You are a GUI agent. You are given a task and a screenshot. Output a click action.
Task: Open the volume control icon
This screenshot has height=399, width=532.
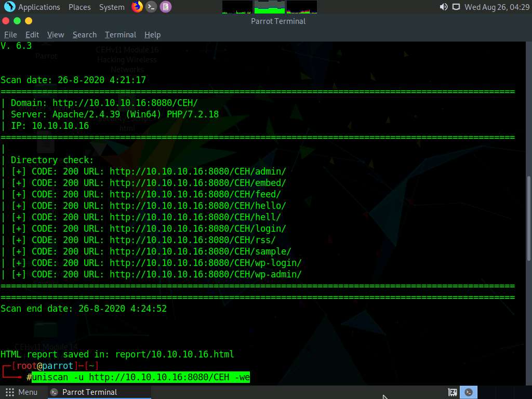(444, 7)
